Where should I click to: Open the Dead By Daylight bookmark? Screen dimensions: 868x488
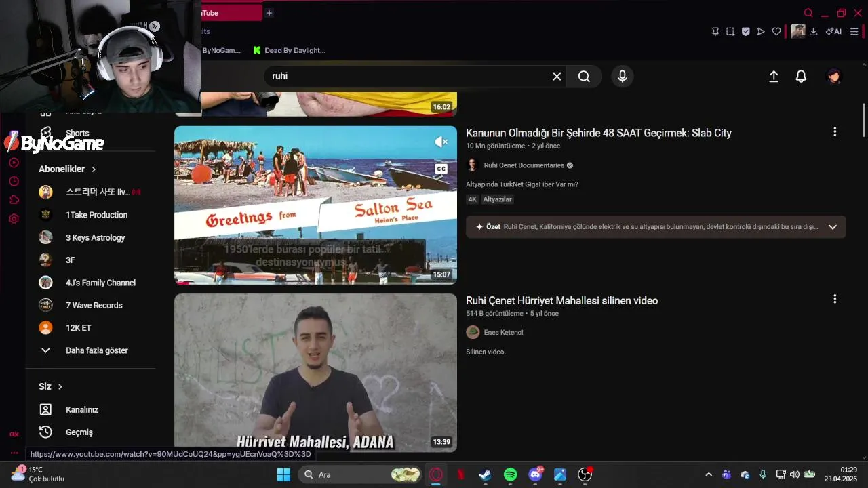coord(290,50)
